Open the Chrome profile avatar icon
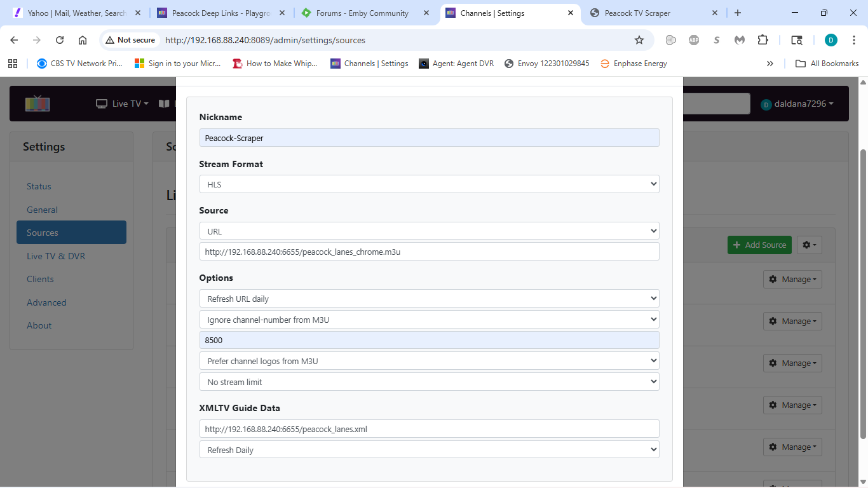This screenshot has width=868, height=488. [x=831, y=40]
